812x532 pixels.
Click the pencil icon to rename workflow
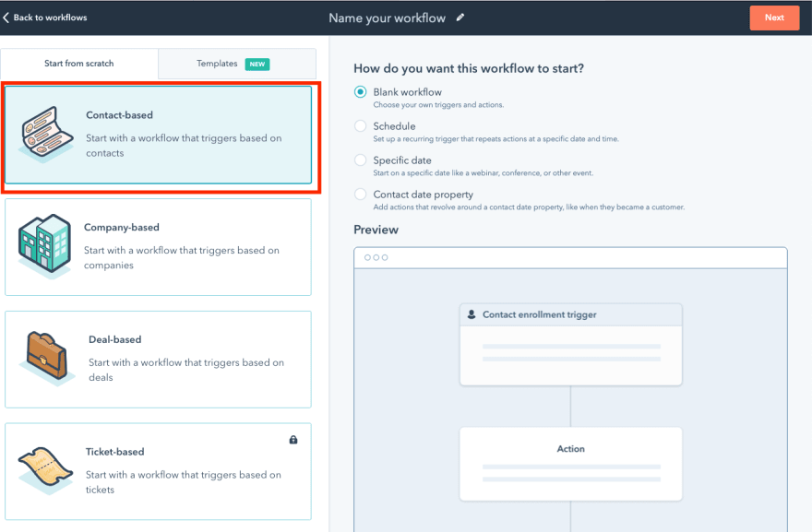click(x=460, y=18)
